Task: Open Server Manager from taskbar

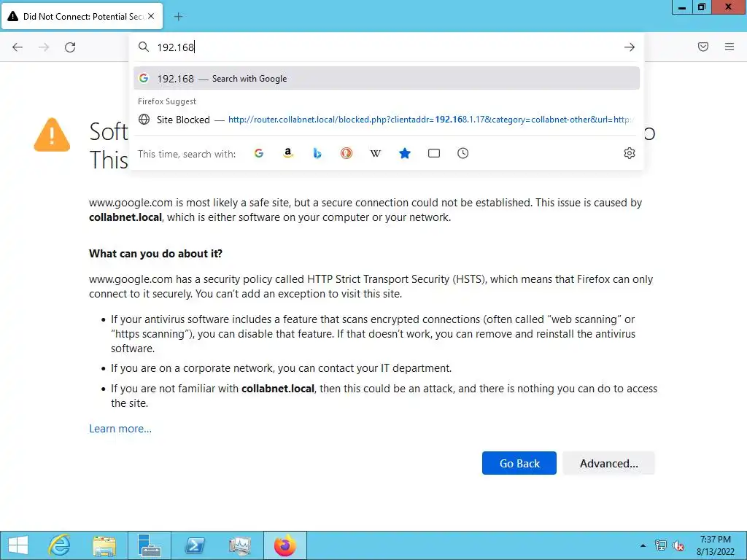Action: pyautogui.click(x=150, y=545)
